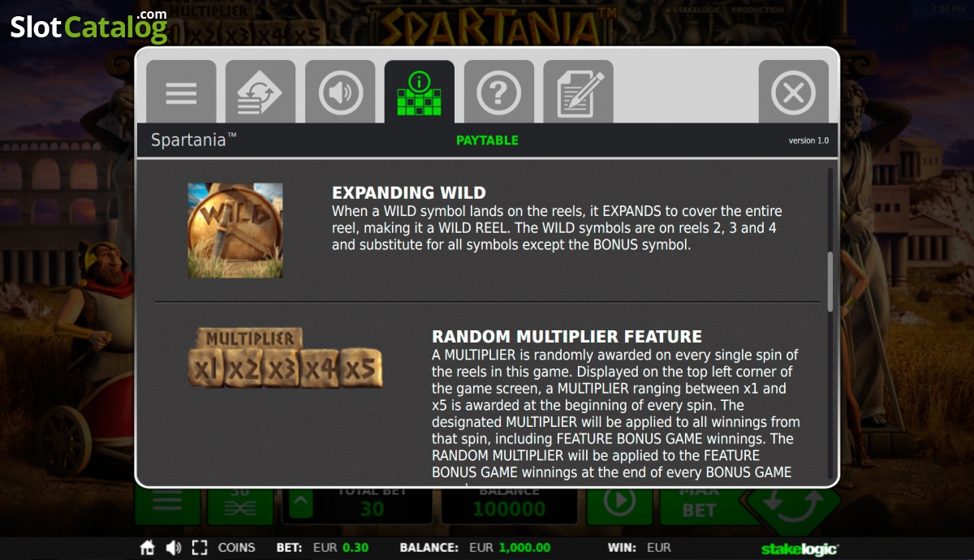
Task: Click the dimmed MAX BET button
Action: (699, 504)
